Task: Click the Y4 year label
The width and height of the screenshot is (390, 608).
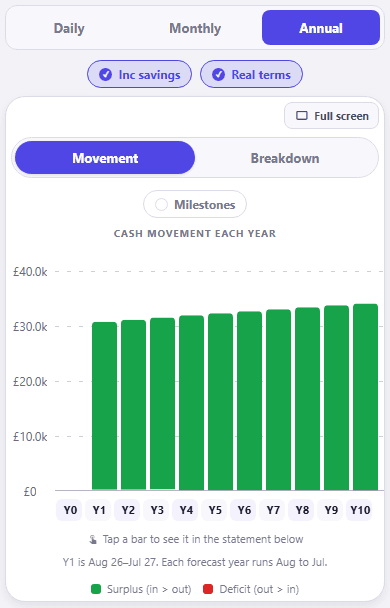Action: [186, 510]
